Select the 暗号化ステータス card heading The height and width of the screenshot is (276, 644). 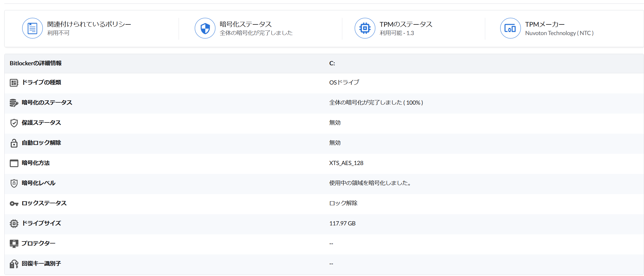point(246,24)
